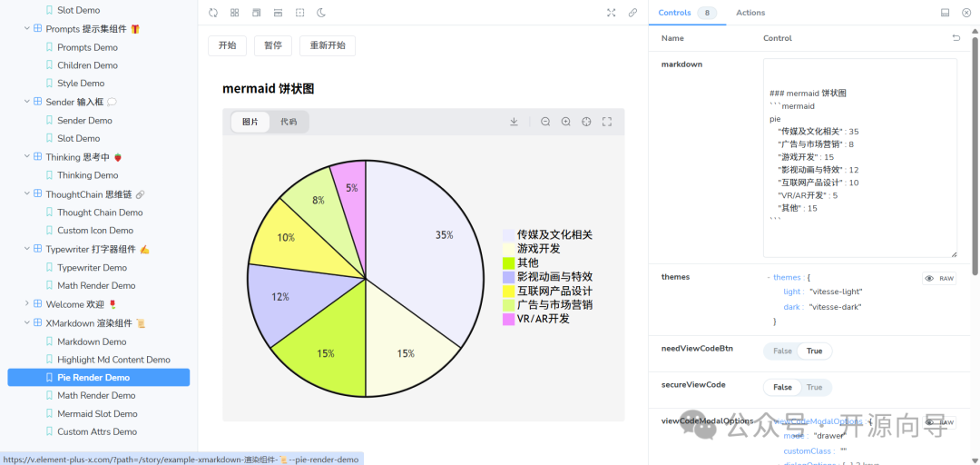Click bookmark icon beside Custom Attrs Demo

point(49,431)
